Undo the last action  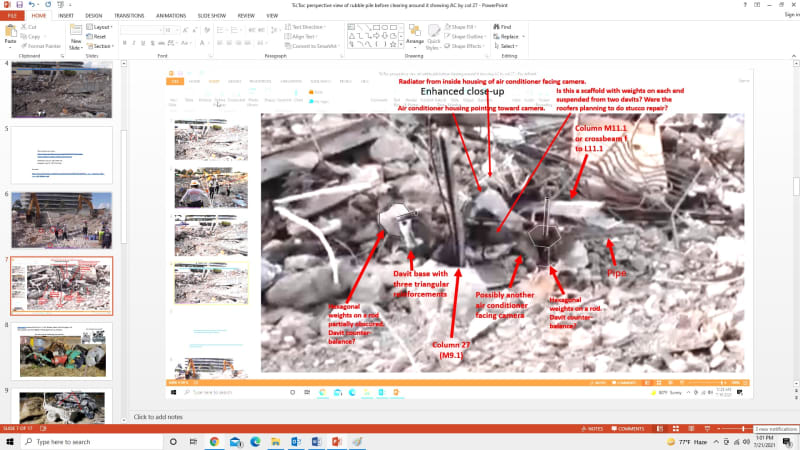pyautogui.click(x=32, y=5)
